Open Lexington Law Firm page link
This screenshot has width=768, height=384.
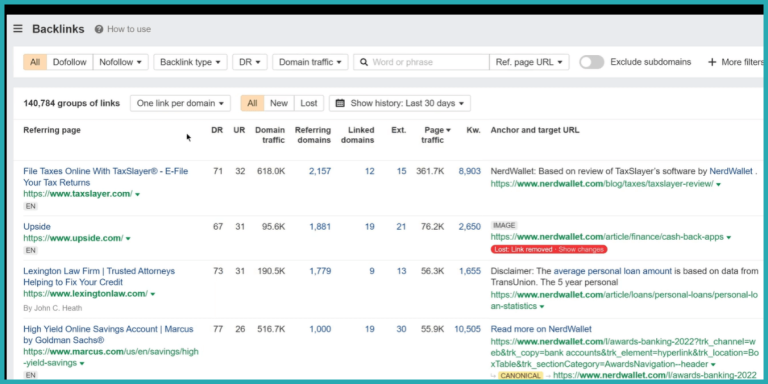pyautogui.click(x=99, y=277)
